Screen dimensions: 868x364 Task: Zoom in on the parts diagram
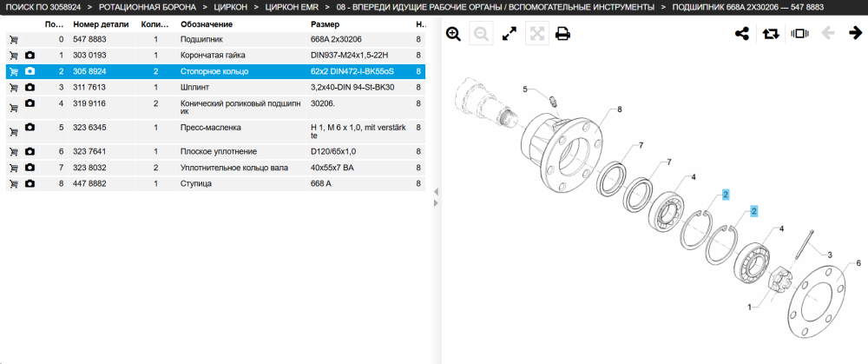[453, 34]
